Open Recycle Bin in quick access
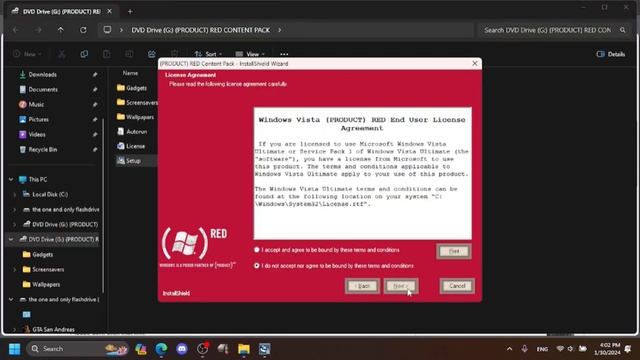Image resolution: width=640 pixels, height=360 pixels. pyautogui.click(x=42, y=149)
